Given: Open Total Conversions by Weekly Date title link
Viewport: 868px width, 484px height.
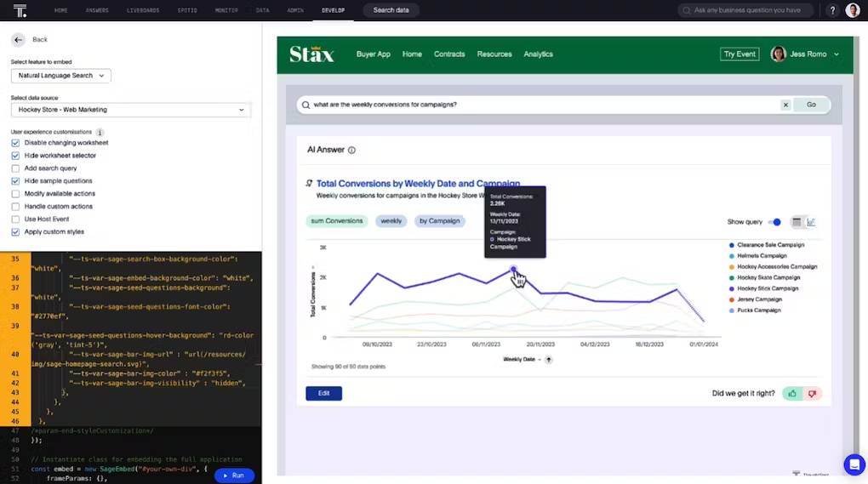Looking at the screenshot, I should coord(418,184).
